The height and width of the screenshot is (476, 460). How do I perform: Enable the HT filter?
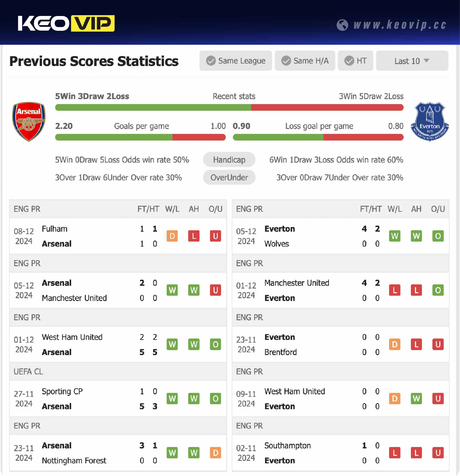(x=355, y=61)
